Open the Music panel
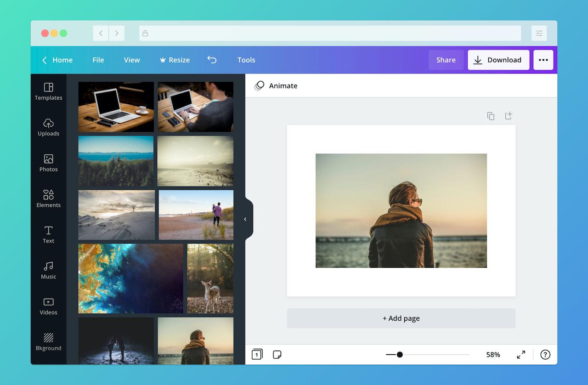Viewport: 588px width, 385px height. click(48, 271)
